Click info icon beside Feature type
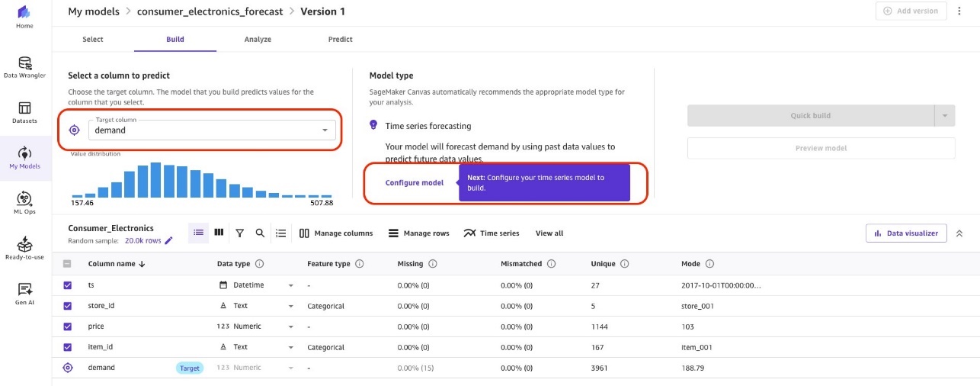Image resolution: width=980 pixels, height=386 pixels. click(x=360, y=264)
